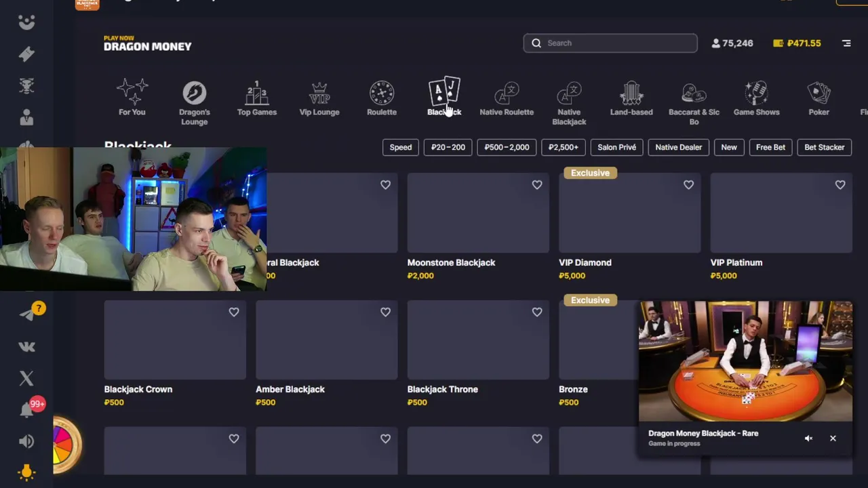Focus the Search games field
This screenshot has width=868, height=488.
point(610,43)
